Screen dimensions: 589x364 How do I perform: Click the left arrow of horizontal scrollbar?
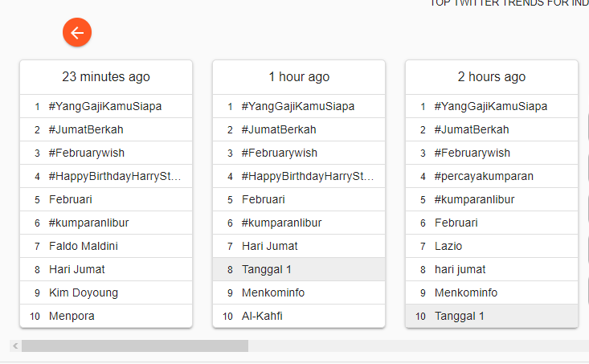coord(14,346)
